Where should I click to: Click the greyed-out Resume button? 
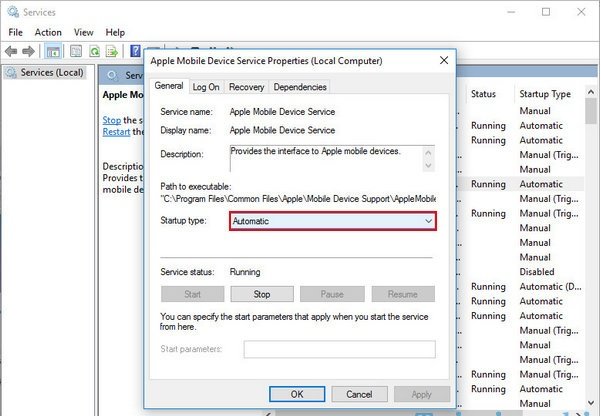[x=403, y=294]
